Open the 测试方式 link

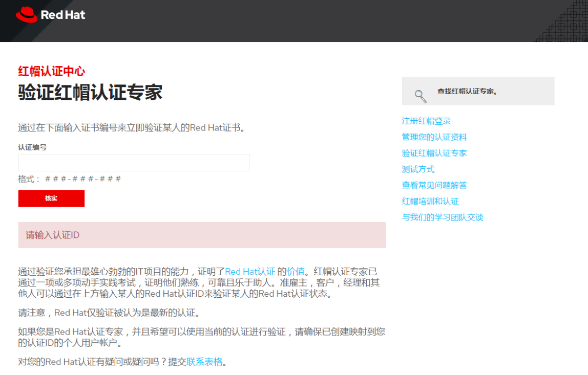(418, 169)
